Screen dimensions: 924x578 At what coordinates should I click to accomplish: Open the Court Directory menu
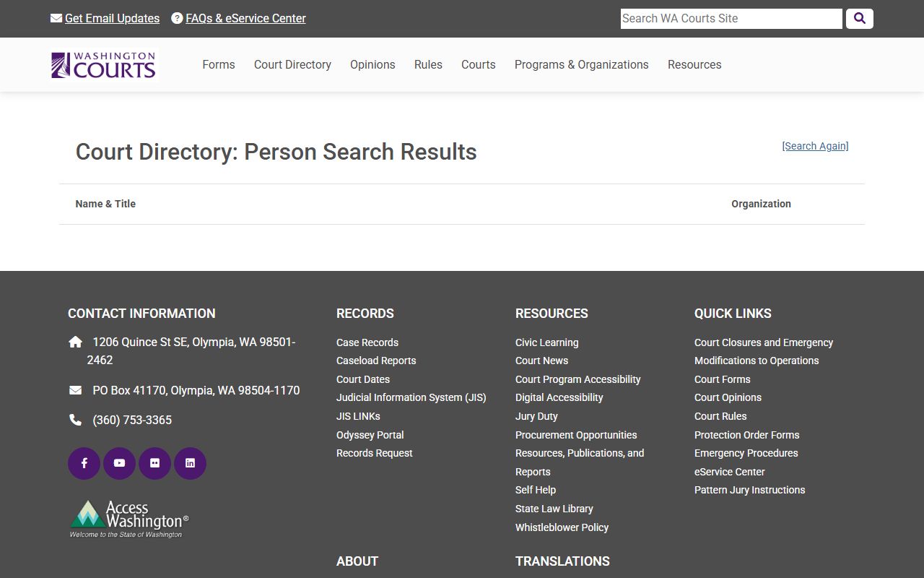292,64
